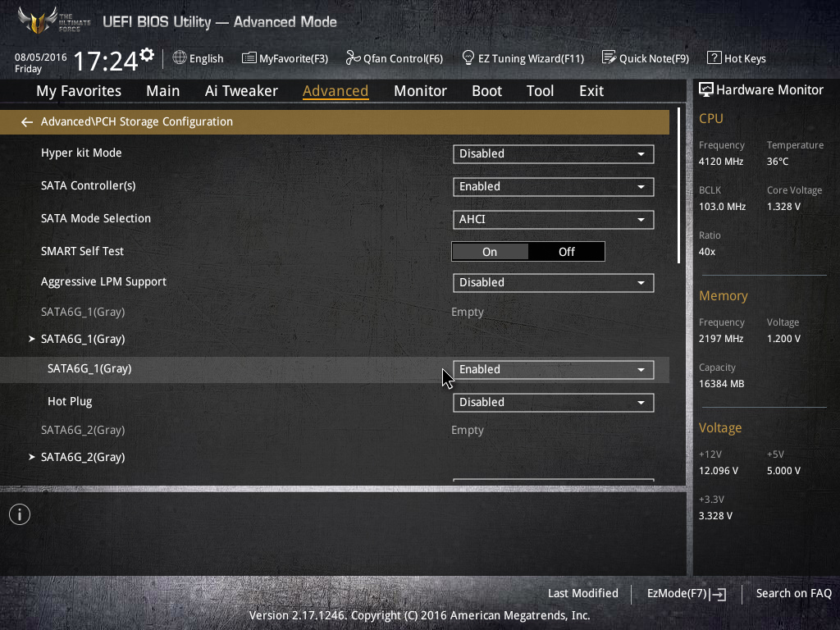Collapse the SATA6G_1(Gray) submenu arrow
Image resolution: width=840 pixels, height=630 pixels.
coord(32,339)
